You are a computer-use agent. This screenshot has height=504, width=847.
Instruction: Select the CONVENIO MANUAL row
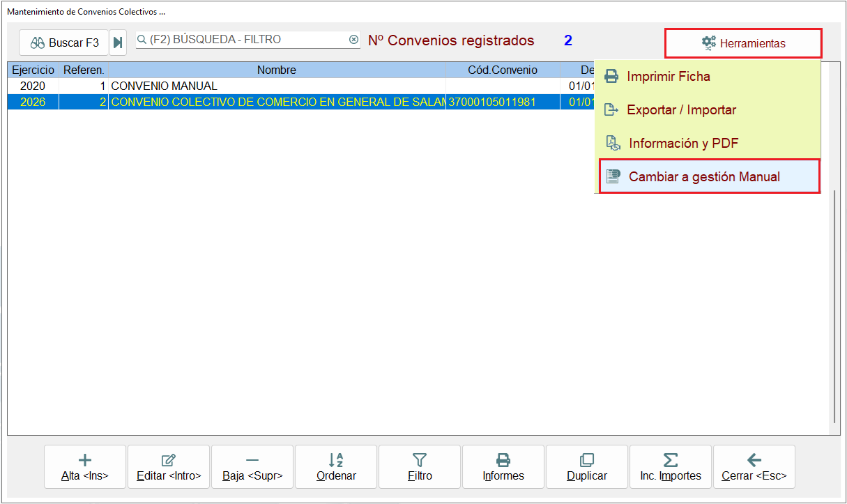tap(300, 86)
